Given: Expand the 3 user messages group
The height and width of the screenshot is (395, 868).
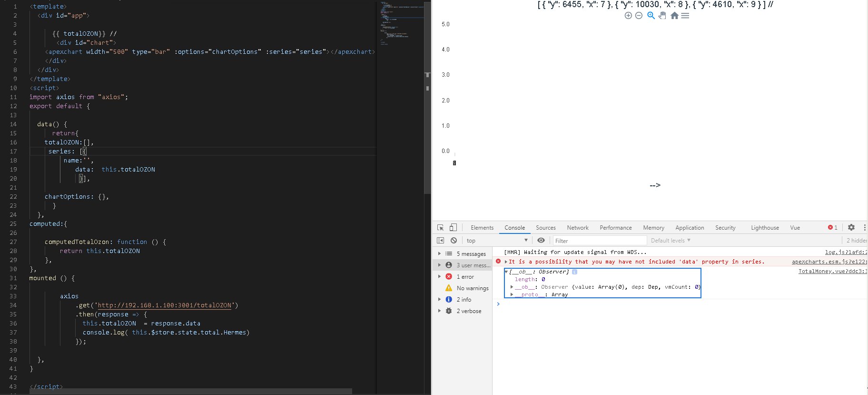Looking at the screenshot, I should pos(439,265).
